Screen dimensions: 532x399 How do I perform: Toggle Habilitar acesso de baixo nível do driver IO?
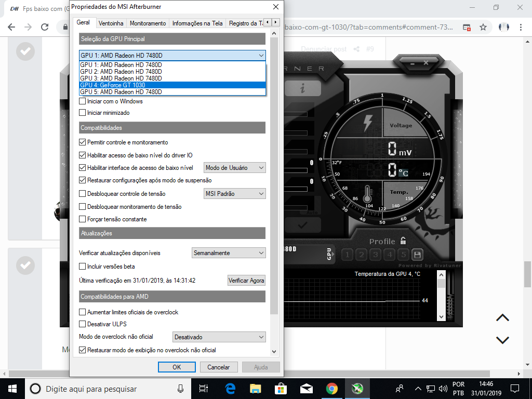tap(82, 155)
